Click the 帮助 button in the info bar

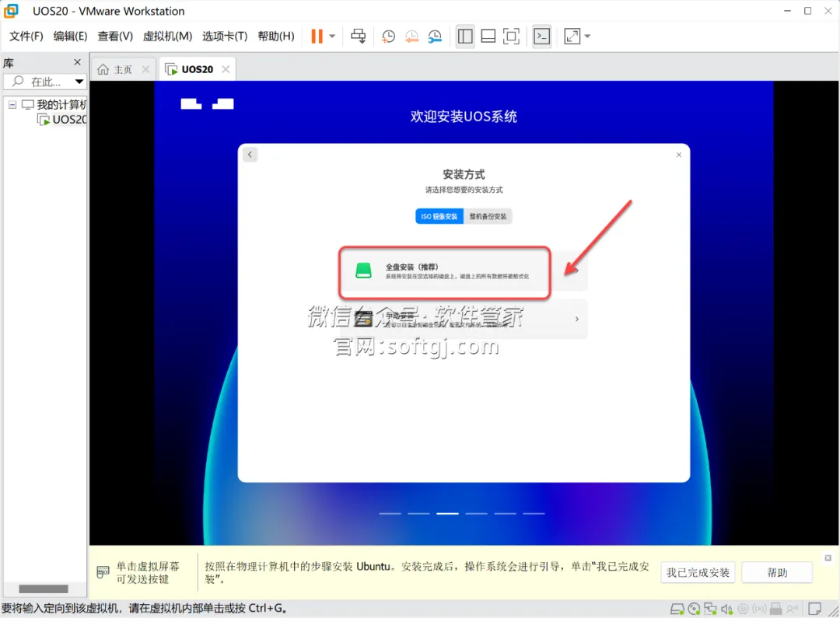[x=777, y=572]
